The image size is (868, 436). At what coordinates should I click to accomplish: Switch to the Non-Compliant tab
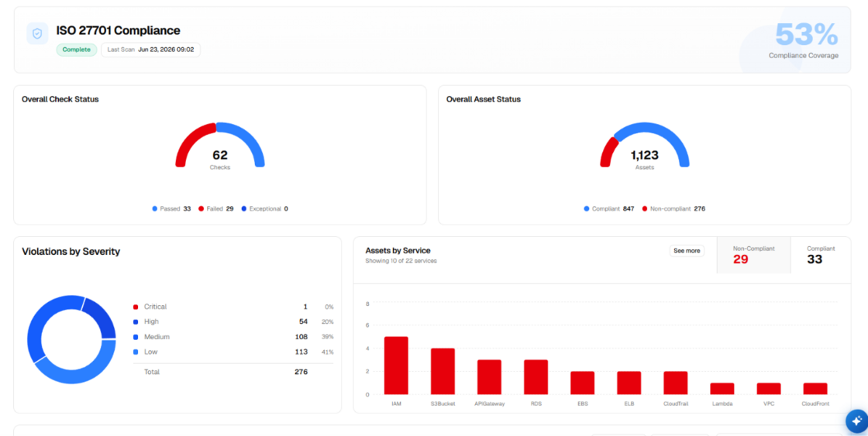click(754, 255)
